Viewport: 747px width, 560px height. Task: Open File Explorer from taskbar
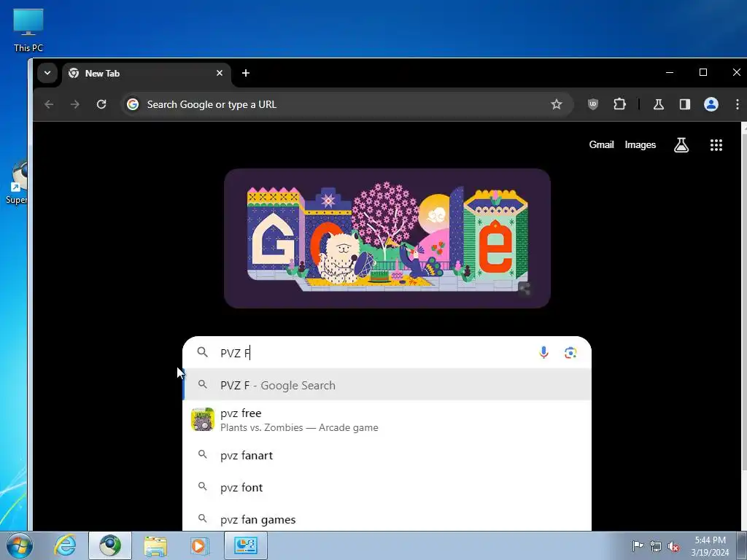coord(155,545)
